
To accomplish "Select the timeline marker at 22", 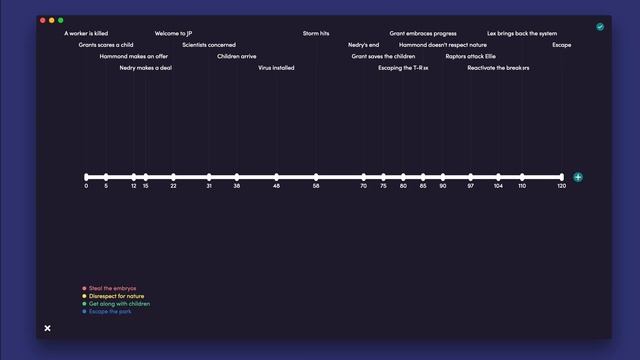I will click(x=173, y=177).
